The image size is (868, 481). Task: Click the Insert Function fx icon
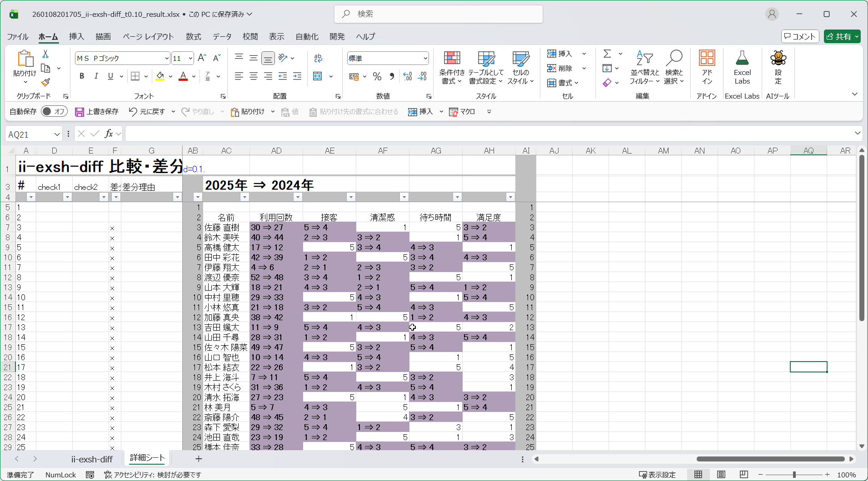pyautogui.click(x=109, y=134)
